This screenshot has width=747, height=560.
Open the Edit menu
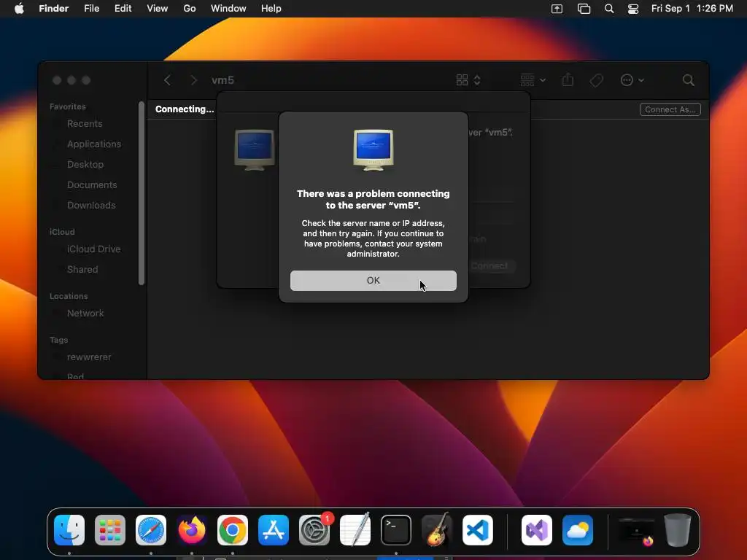click(123, 9)
